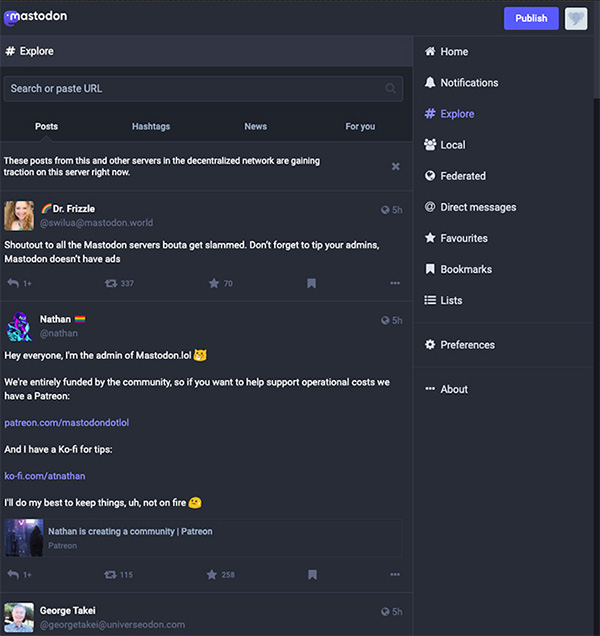
Task: Open About in the sidebar
Action: (446, 389)
